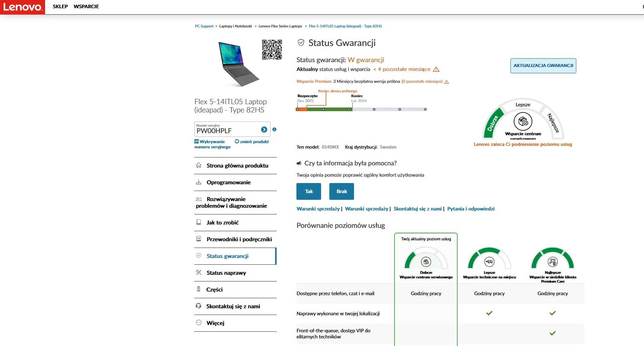Click Lenovo zaleca podniesienie poziomu usług
Image resolution: width=644 pixels, height=346 pixels.
tap(523, 144)
